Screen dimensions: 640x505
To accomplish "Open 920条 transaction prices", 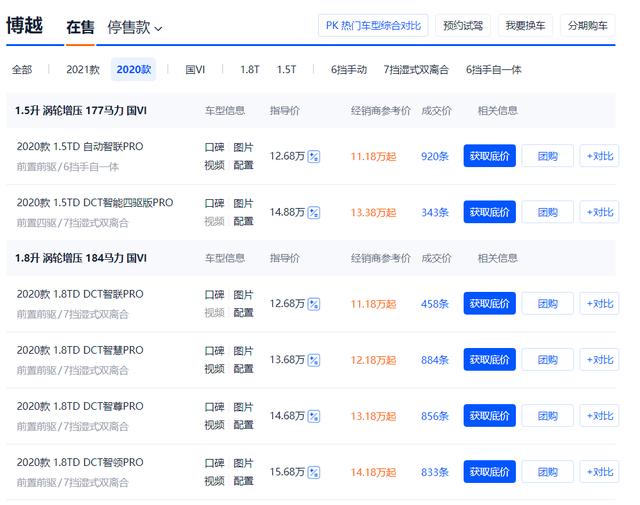I will click(435, 156).
